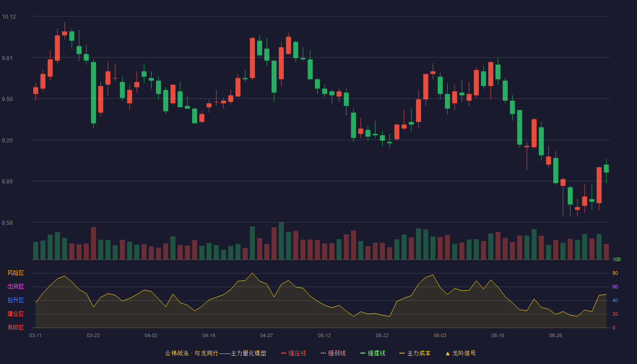Click the 龙吟信号 yellow triangle legend icon
The image size is (637, 364).
[x=448, y=353]
